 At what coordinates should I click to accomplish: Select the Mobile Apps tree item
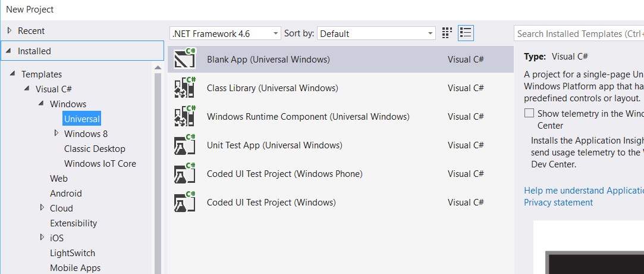75,268
